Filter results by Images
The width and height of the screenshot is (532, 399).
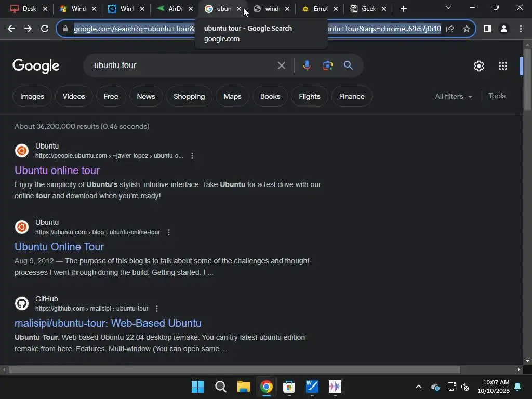pyautogui.click(x=32, y=96)
